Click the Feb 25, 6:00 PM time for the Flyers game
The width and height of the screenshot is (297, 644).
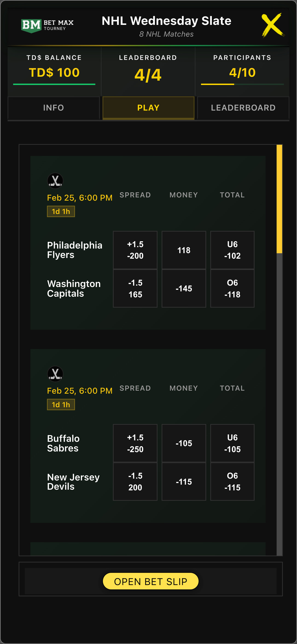click(79, 197)
